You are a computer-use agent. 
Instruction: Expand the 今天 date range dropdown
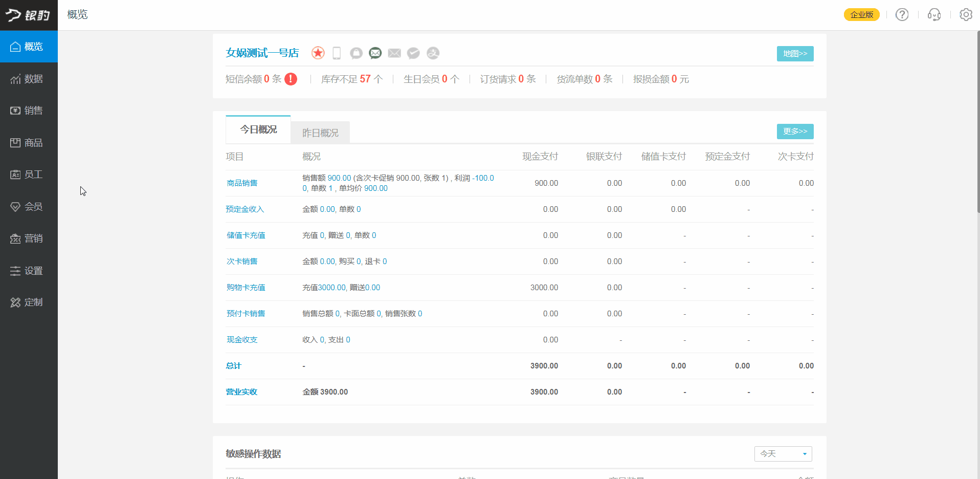tap(783, 454)
